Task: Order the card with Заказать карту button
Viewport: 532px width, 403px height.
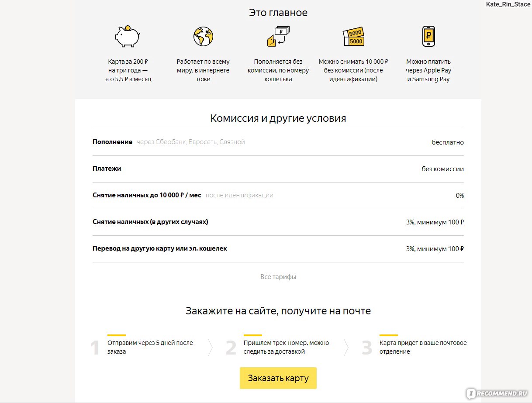Action: coord(278,378)
